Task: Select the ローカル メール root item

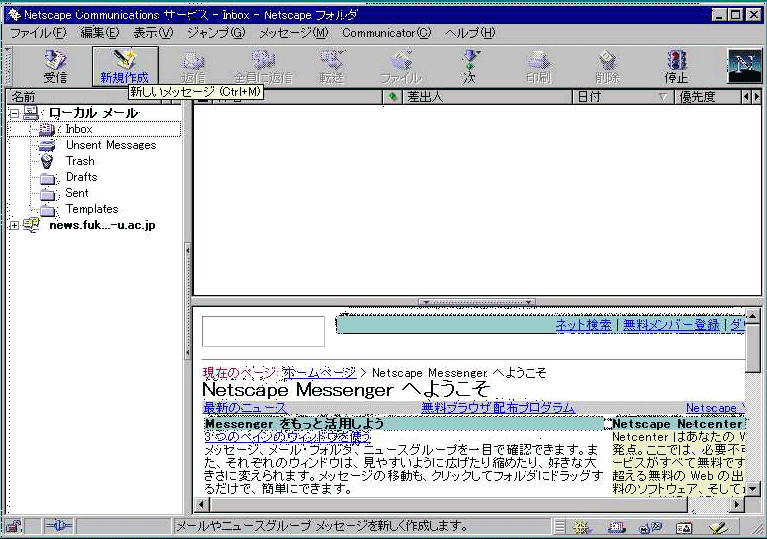Action: [94, 113]
